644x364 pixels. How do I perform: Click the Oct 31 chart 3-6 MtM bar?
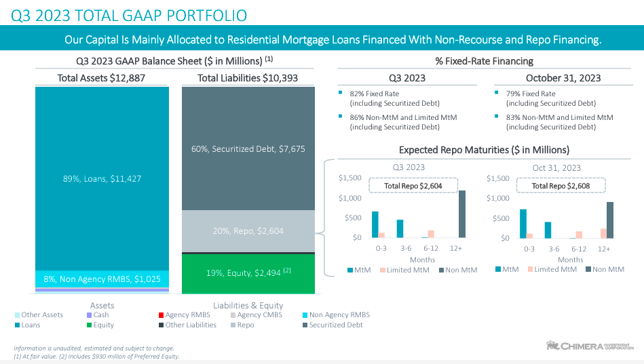point(548,230)
